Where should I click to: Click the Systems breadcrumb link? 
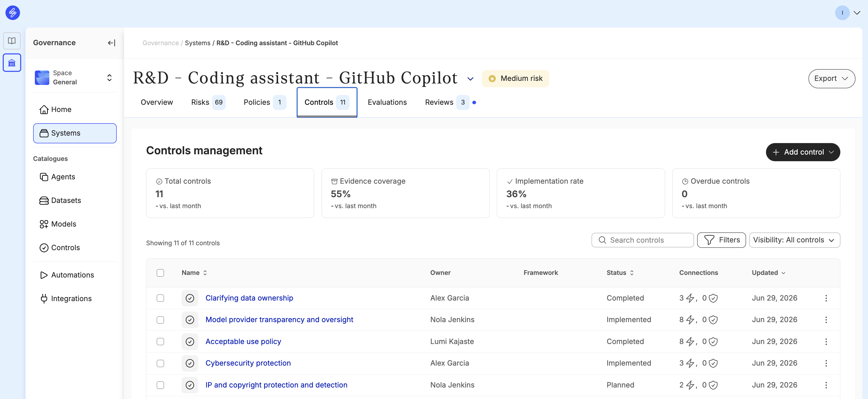(197, 43)
